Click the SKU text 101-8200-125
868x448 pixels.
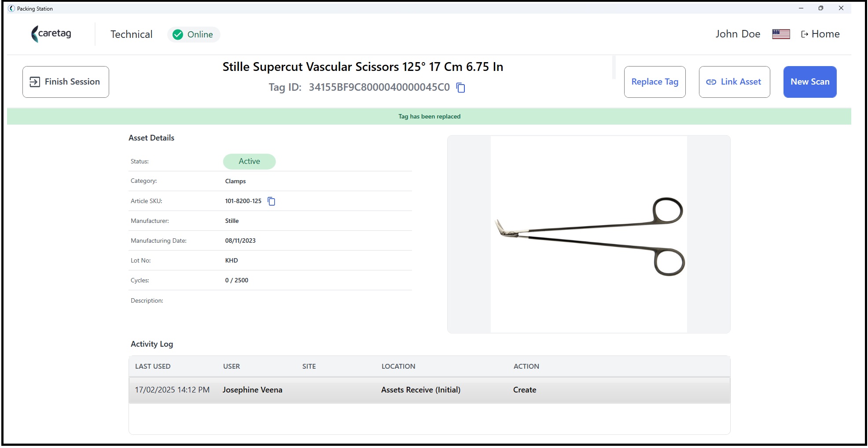243,201
